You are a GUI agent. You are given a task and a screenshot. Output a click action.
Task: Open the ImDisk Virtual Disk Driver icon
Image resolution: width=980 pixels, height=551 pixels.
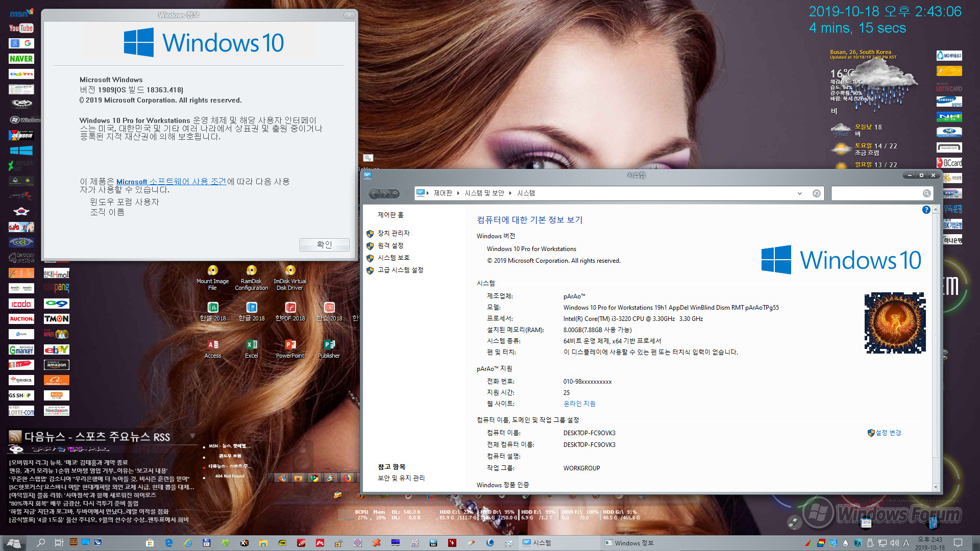[x=290, y=277]
